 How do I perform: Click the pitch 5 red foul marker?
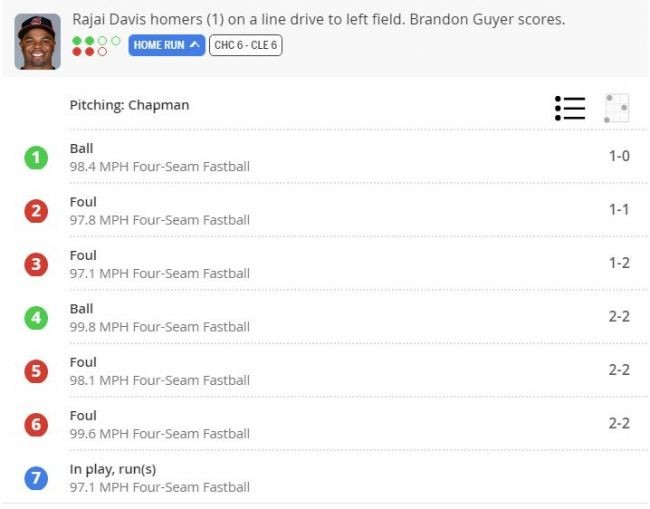tap(36, 371)
